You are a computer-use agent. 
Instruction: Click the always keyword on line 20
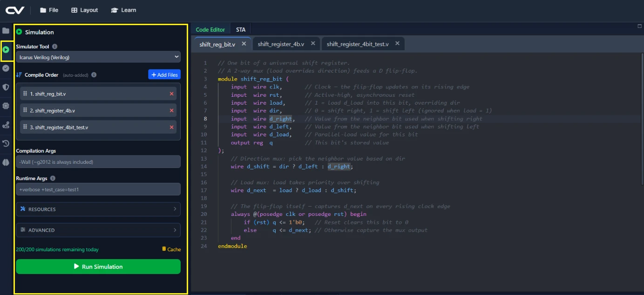[x=240, y=214]
